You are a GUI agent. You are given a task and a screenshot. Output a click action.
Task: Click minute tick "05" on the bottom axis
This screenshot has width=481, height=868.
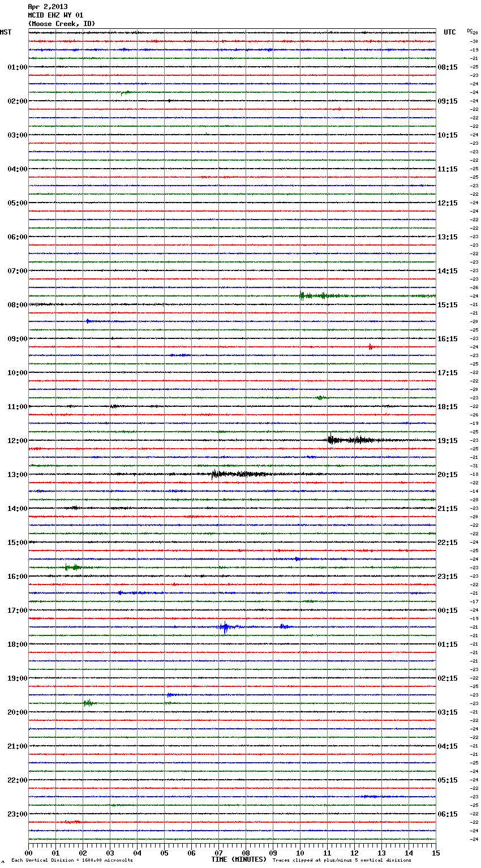coord(164,853)
